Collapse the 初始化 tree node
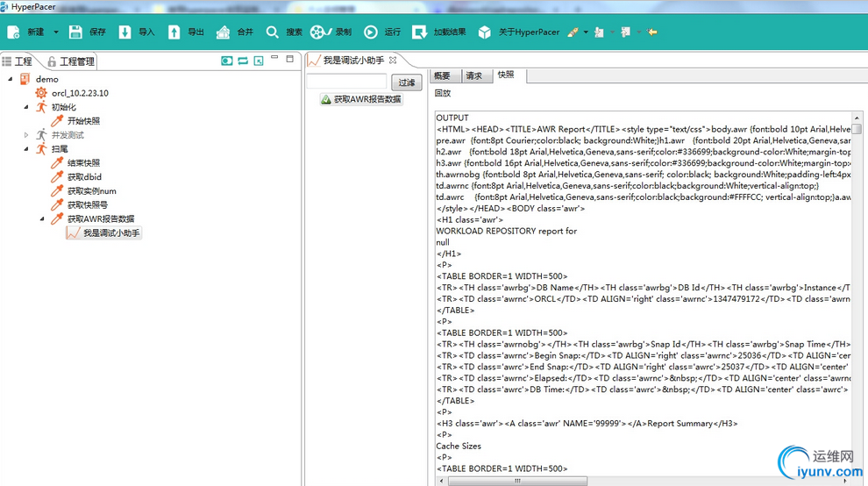The width and height of the screenshot is (868, 486). click(x=26, y=107)
